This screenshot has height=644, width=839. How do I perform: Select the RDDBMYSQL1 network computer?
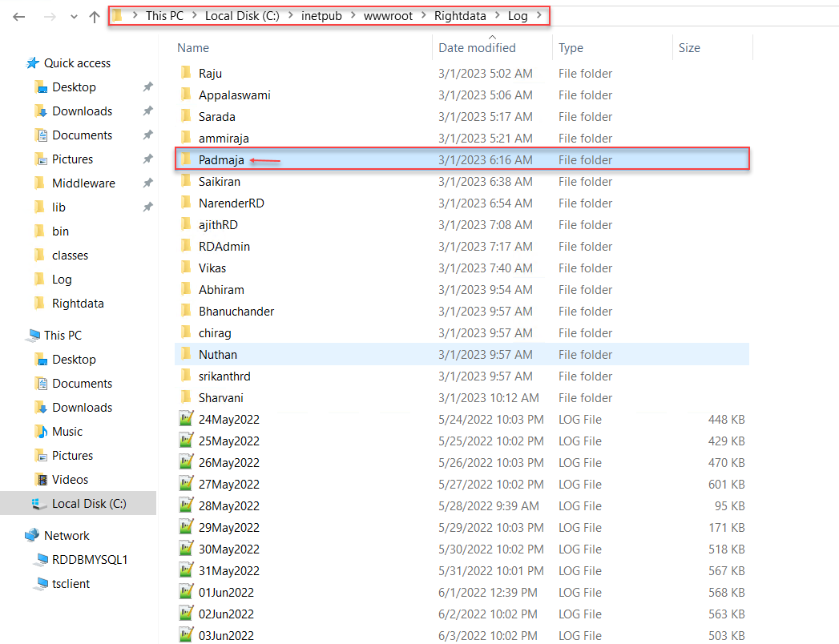[x=91, y=559]
